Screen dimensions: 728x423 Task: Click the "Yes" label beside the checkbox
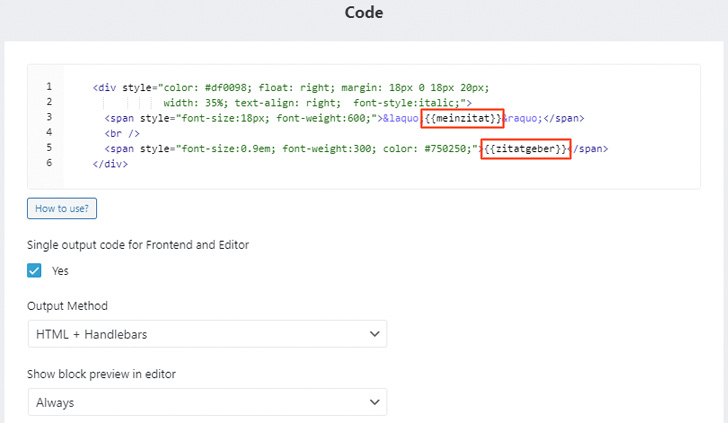coord(60,271)
